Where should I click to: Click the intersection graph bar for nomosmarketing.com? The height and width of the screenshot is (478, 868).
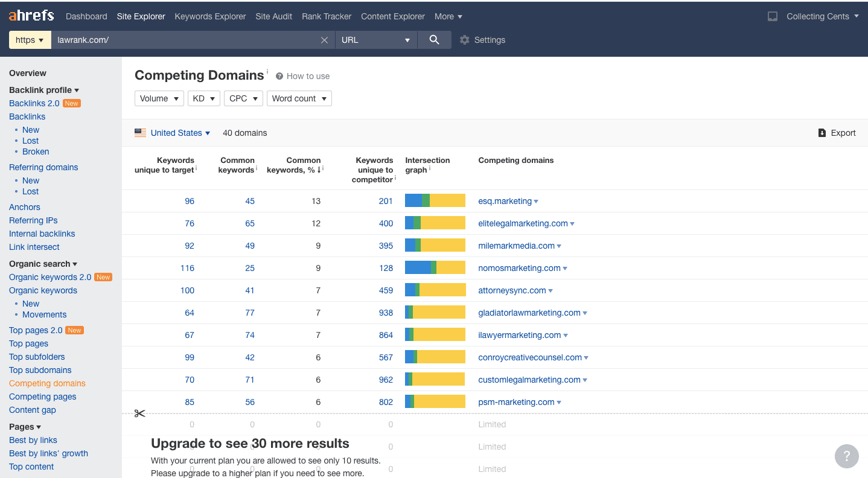(x=435, y=268)
